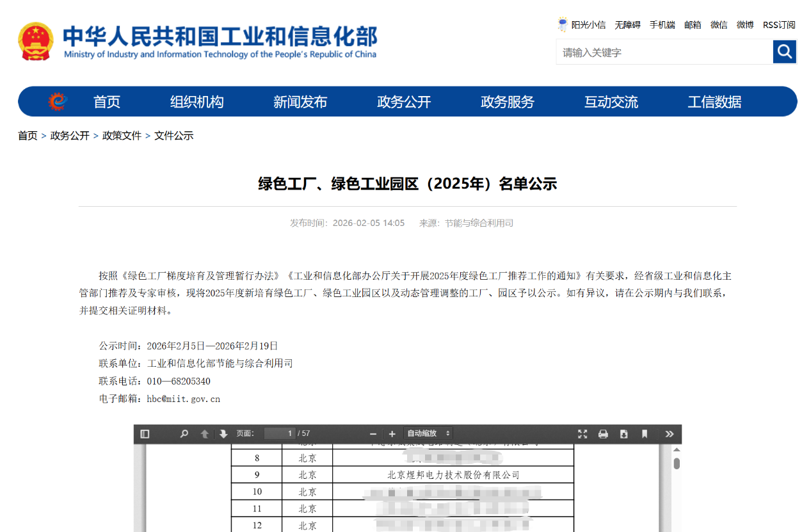The width and height of the screenshot is (811, 532).
Task: Switch to the 新闻发布 navigation tab
Action: (x=300, y=101)
